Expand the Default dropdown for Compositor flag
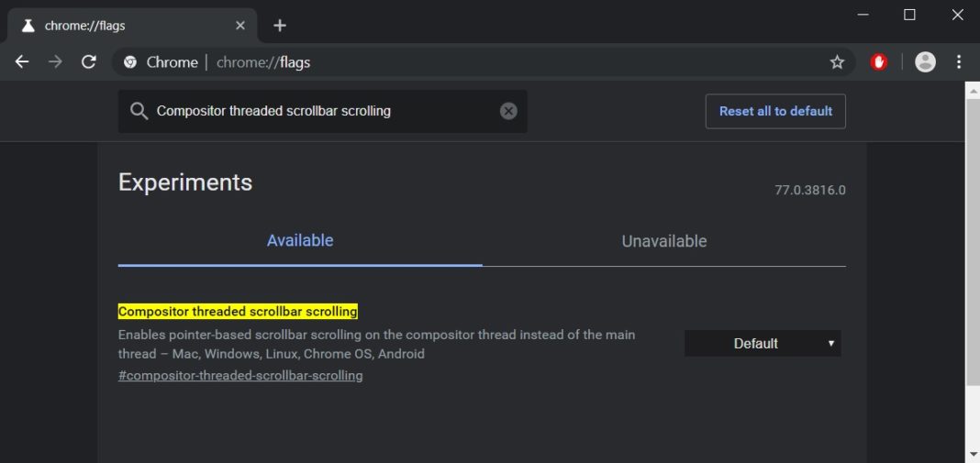 (763, 344)
